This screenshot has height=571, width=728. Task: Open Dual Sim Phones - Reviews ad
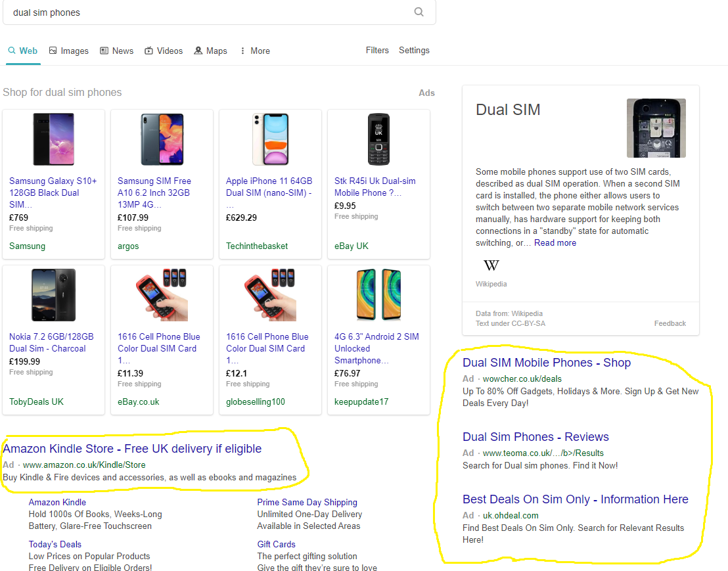click(535, 437)
